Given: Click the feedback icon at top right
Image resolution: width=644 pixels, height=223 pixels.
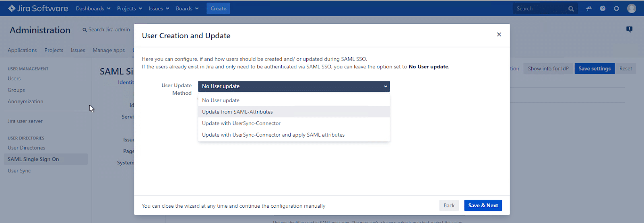Looking at the screenshot, I should (629, 29).
